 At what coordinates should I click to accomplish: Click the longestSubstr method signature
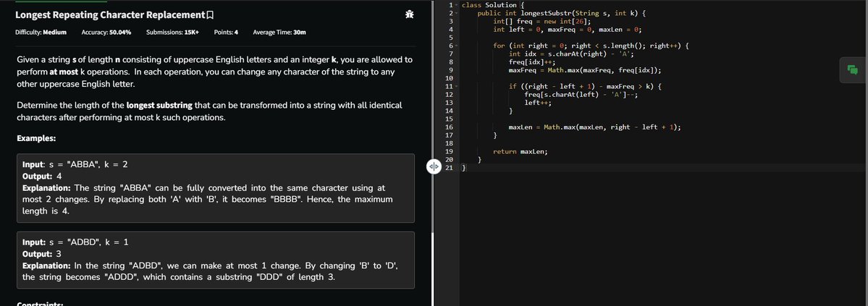click(x=561, y=13)
